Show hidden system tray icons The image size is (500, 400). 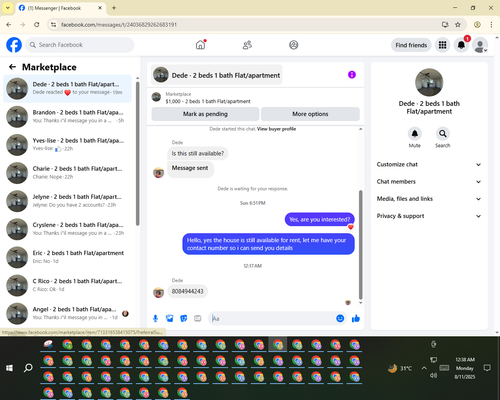[x=424, y=368]
